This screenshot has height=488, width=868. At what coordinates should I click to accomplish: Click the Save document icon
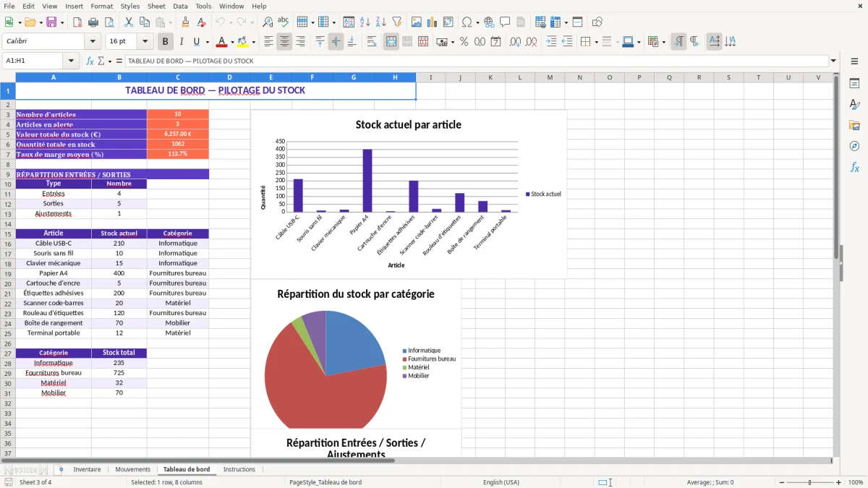point(51,22)
